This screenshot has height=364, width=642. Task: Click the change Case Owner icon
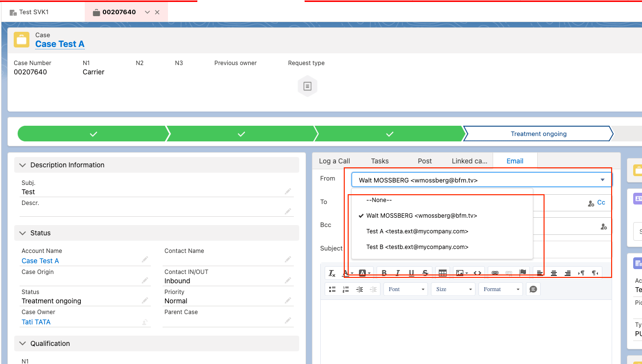pyautogui.click(x=145, y=321)
